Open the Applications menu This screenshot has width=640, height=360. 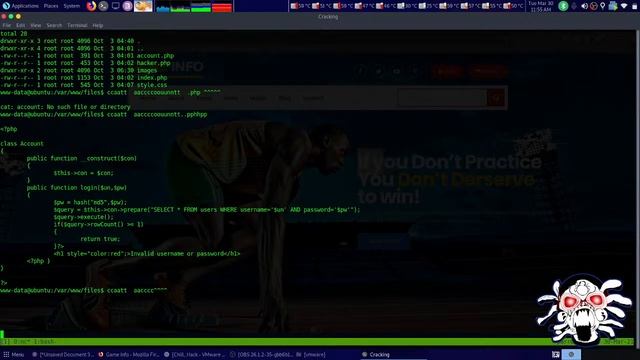click(x=25, y=6)
